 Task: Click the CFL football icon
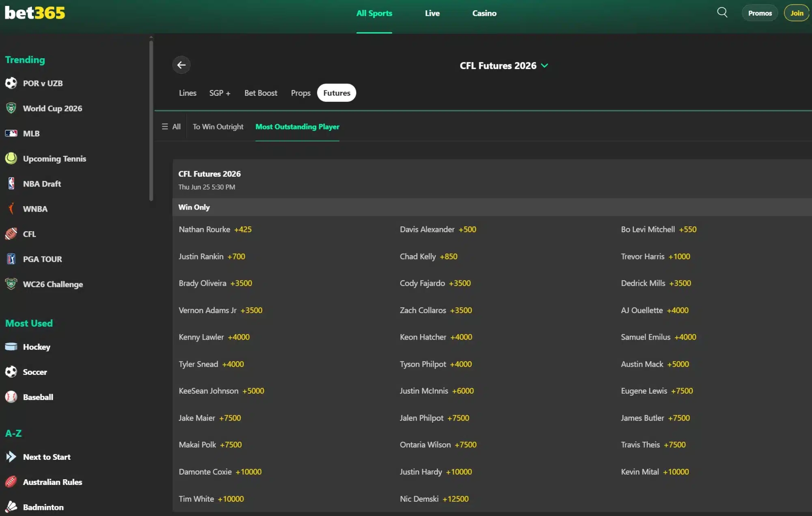[11, 234]
